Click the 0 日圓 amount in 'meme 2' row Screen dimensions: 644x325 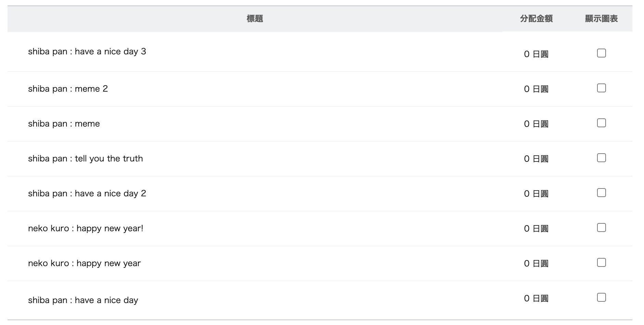536,89
